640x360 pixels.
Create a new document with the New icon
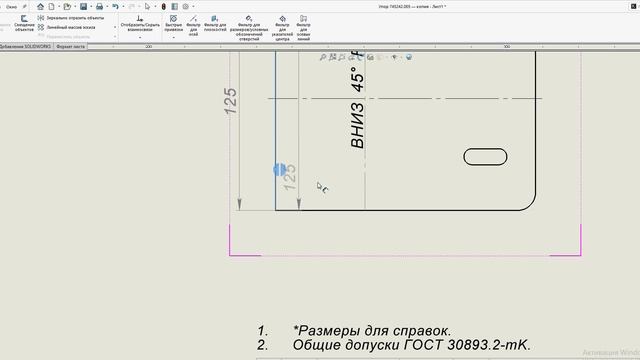click(x=52, y=7)
